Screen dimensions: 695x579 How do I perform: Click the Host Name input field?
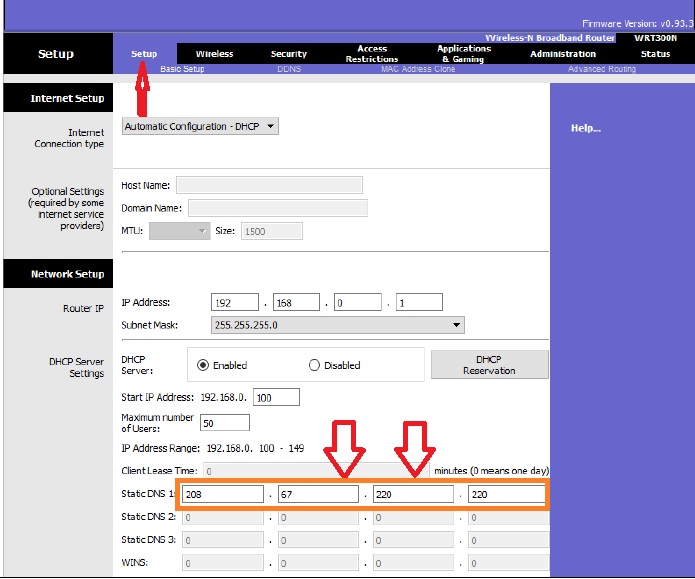click(x=269, y=185)
